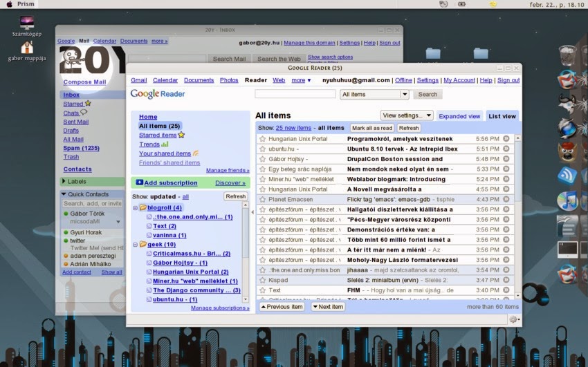Click Previous item button

click(x=282, y=307)
